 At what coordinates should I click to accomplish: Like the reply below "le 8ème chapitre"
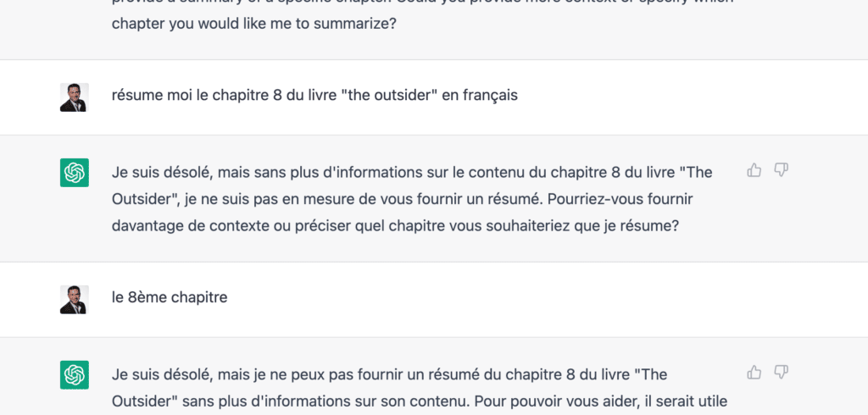tap(754, 372)
